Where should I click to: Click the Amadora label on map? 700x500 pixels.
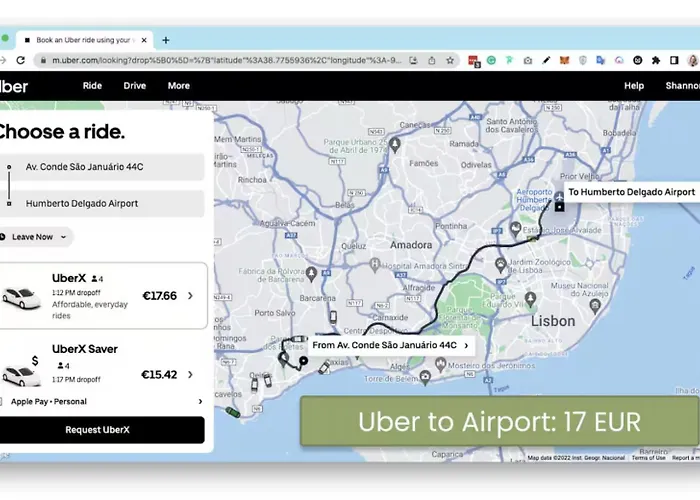(411, 245)
